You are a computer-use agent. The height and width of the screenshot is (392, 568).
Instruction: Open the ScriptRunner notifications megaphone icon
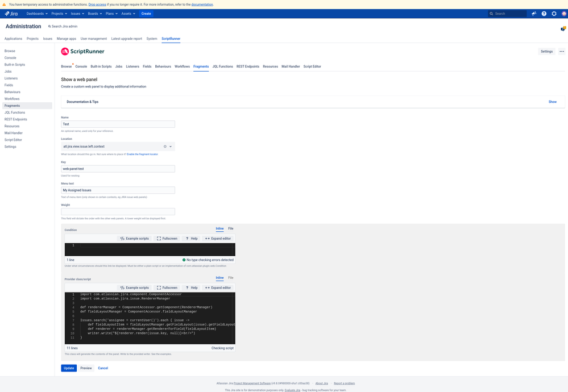[533, 13]
